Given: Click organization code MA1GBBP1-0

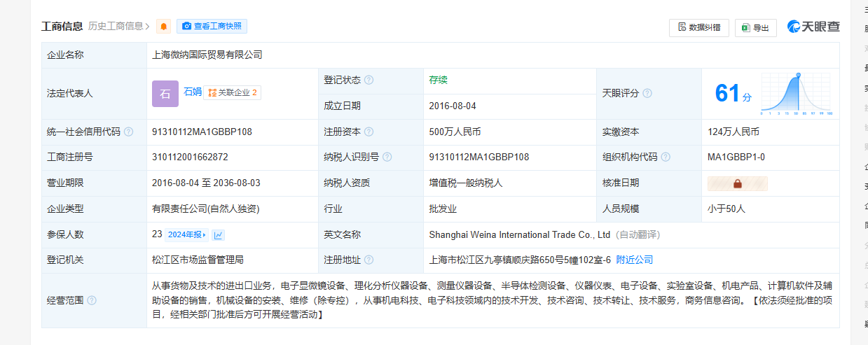Looking at the screenshot, I should click(x=736, y=157).
